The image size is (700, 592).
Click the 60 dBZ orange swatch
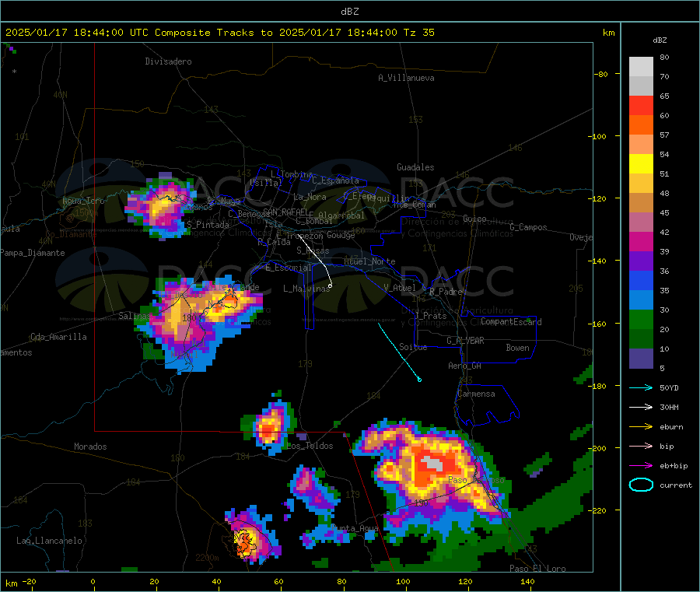click(641, 125)
